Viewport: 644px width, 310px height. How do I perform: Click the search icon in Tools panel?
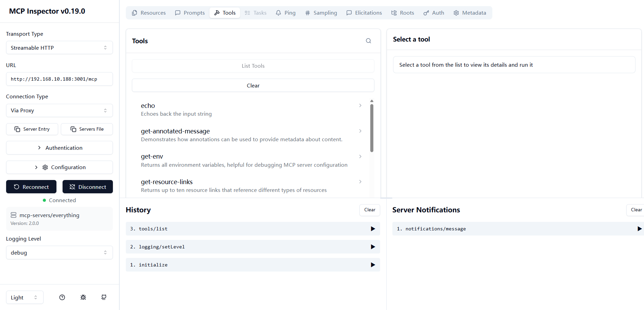(x=368, y=41)
